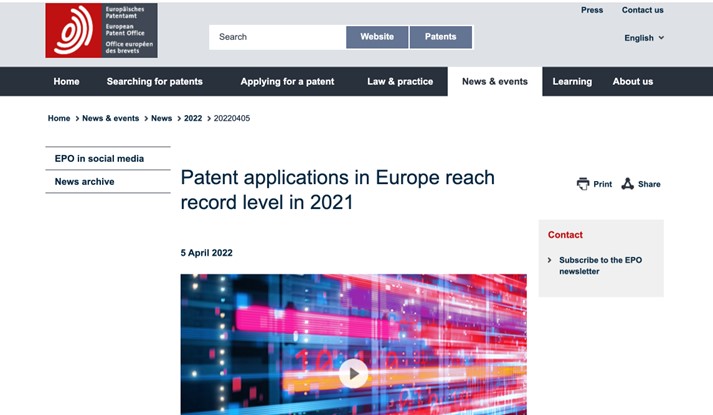Click the Search input field
Viewport: 713px width, 415px height.
pyautogui.click(x=277, y=37)
